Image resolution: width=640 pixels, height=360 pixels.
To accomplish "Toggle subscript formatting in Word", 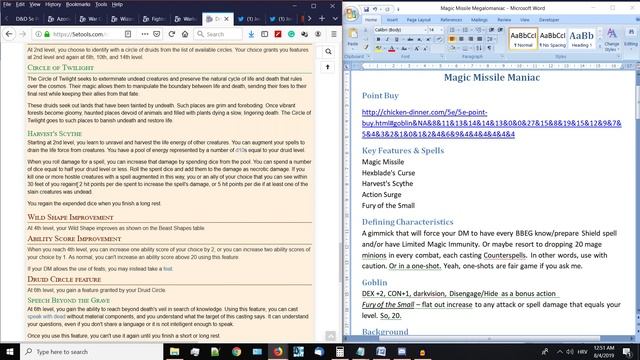I will tap(419, 39).
